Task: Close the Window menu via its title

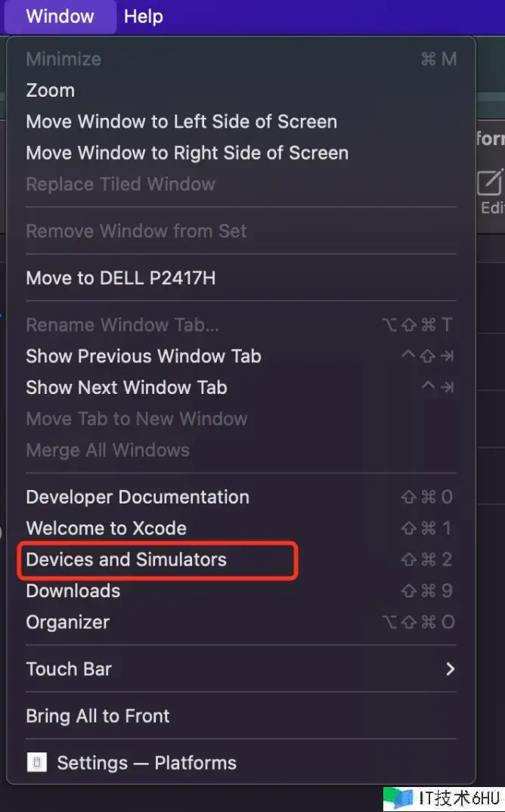Action: click(60, 17)
